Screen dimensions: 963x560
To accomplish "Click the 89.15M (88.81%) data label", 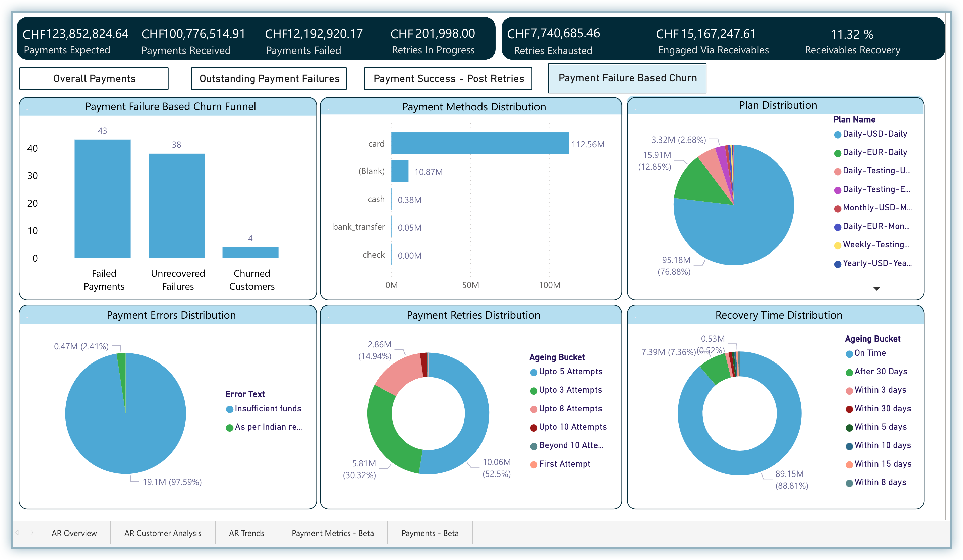I will [791, 480].
